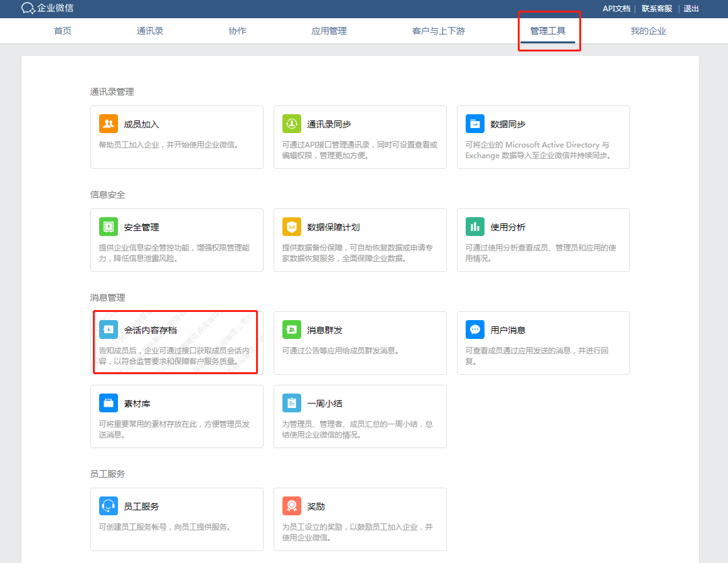Click the 通讯录同步 green icon
This screenshot has height=563, width=728.
click(x=292, y=124)
